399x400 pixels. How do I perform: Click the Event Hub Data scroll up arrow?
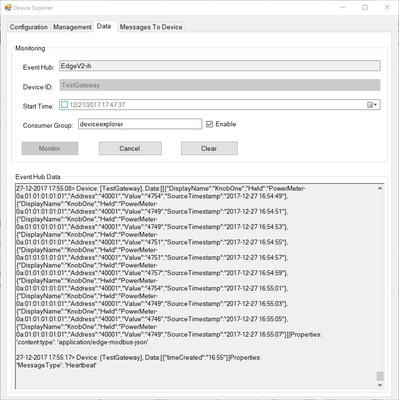[x=380, y=189]
